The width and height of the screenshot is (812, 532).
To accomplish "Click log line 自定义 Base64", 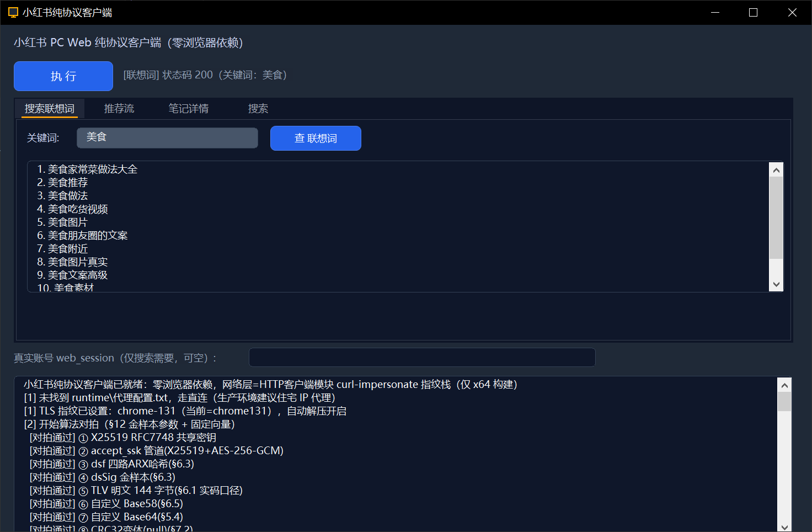I will click(106, 517).
